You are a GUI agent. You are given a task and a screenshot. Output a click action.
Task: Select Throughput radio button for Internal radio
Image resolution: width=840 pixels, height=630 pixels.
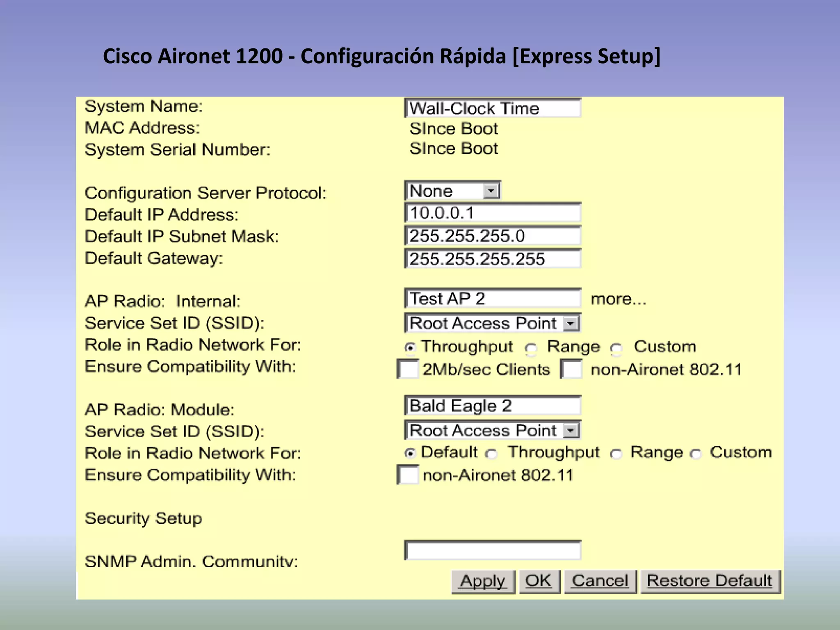pyautogui.click(x=410, y=348)
